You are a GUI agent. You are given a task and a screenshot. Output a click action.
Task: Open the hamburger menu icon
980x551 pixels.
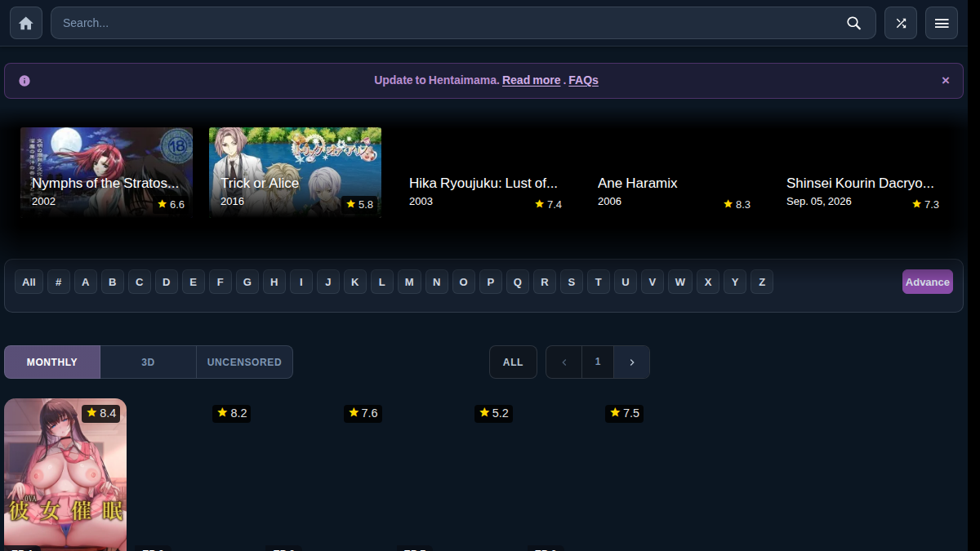[x=942, y=23]
